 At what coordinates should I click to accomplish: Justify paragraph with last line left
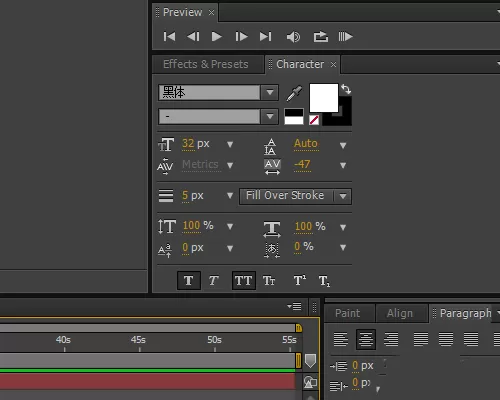(421, 339)
